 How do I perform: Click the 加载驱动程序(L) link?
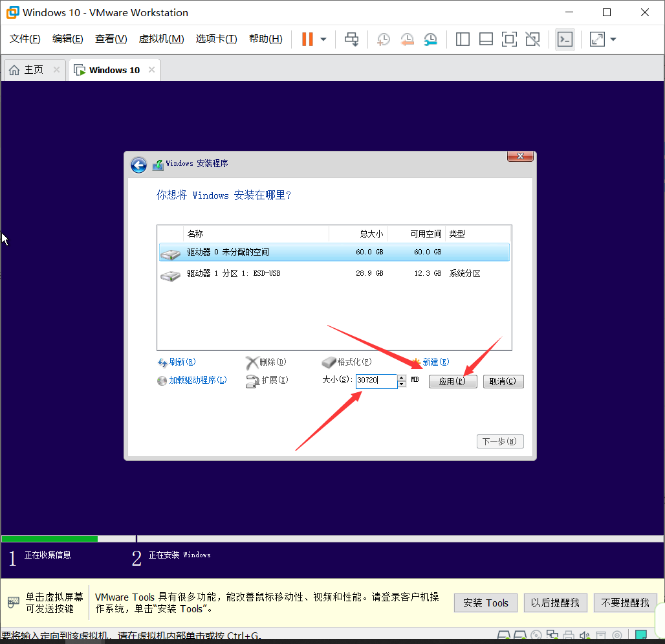click(x=198, y=380)
